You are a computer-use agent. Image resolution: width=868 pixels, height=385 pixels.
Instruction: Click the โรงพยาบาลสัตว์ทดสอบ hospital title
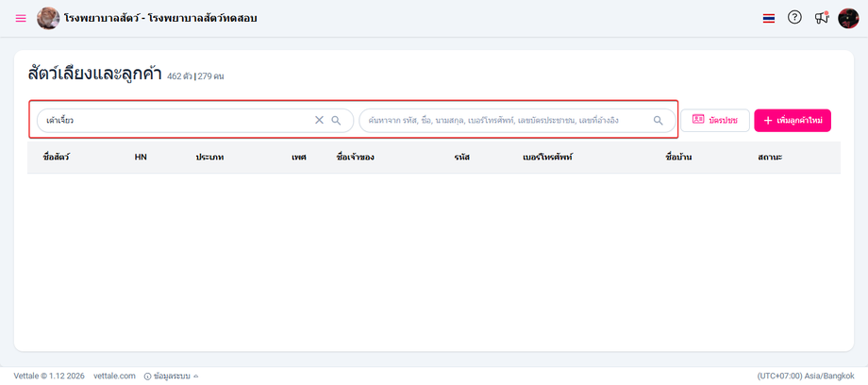click(160, 18)
